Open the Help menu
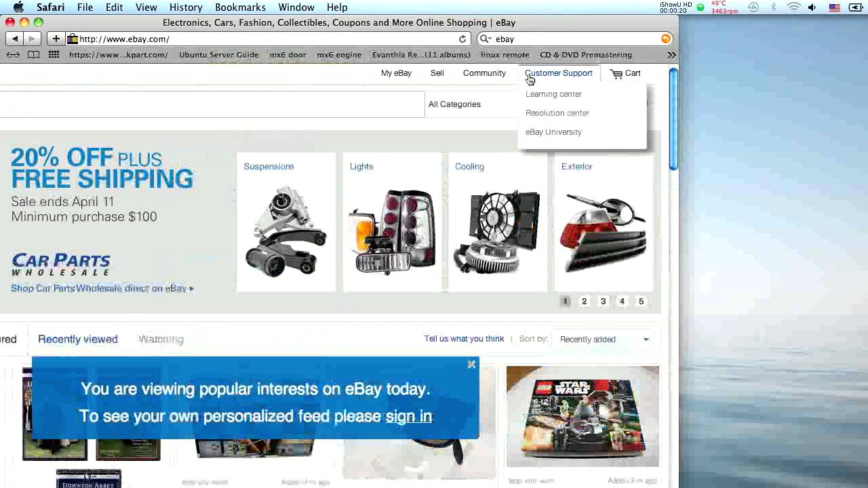The width and height of the screenshot is (868, 488). click(337, 7)
